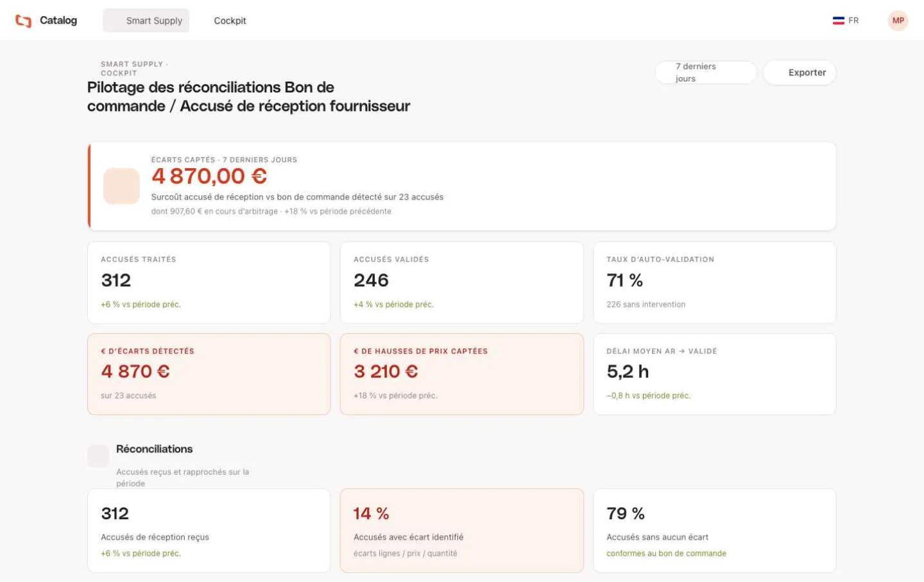Open the FR language selector
Screen dimensions: 924x582
tap(846, 21)
